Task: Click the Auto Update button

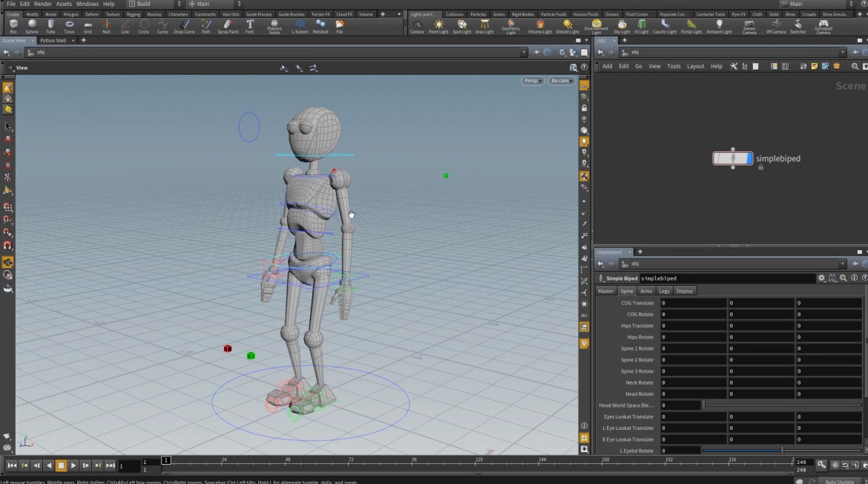Action: [839, 481]
